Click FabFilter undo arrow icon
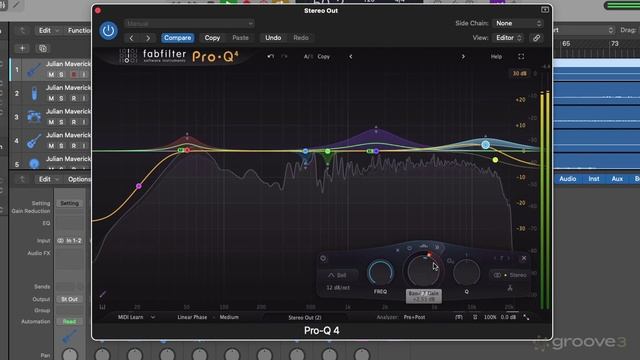Screen dimensions: 640x360 (271, 56)
